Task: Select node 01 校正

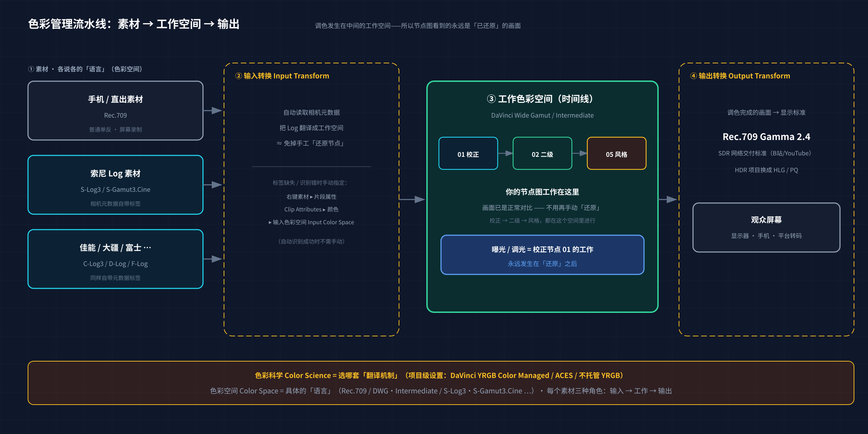Action: tap(468, 153)
